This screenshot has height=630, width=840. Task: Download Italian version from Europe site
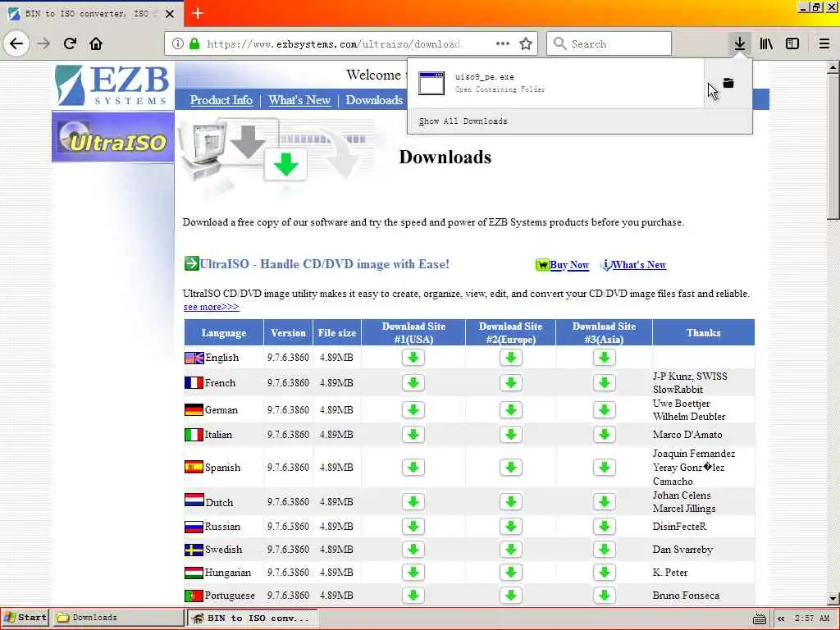coord(510,435)
